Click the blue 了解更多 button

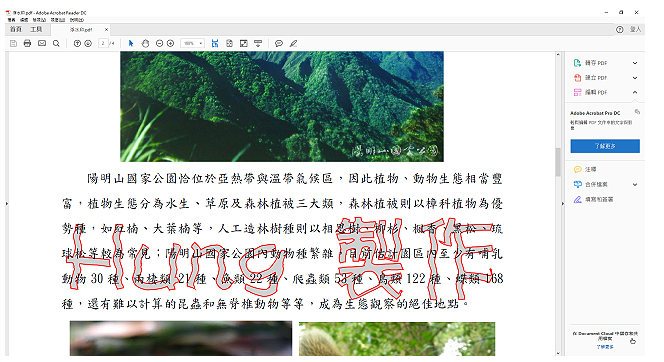point(605,146)
